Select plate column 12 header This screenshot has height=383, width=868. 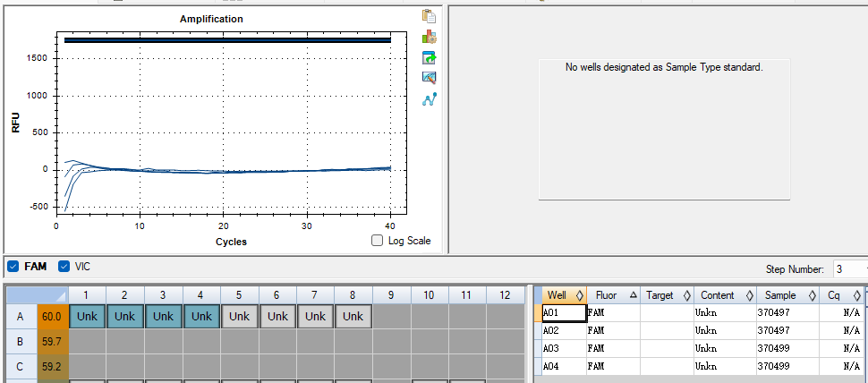[x=505, y=295]
